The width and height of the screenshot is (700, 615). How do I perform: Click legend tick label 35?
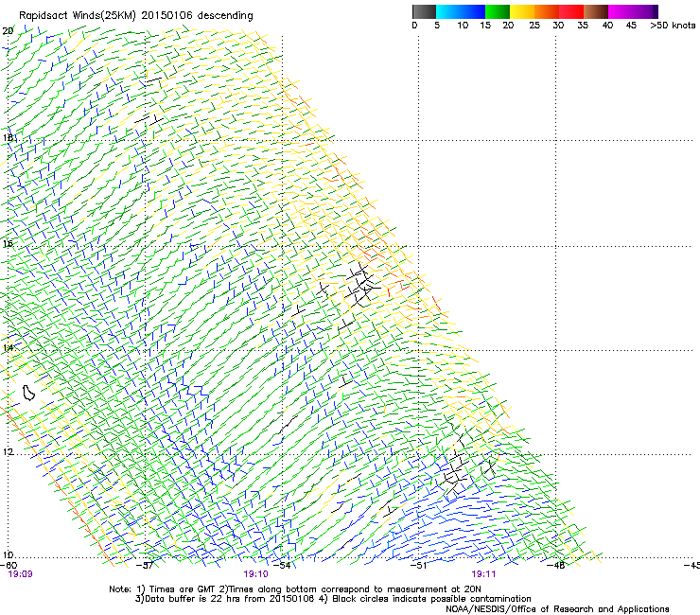(583, 26)
